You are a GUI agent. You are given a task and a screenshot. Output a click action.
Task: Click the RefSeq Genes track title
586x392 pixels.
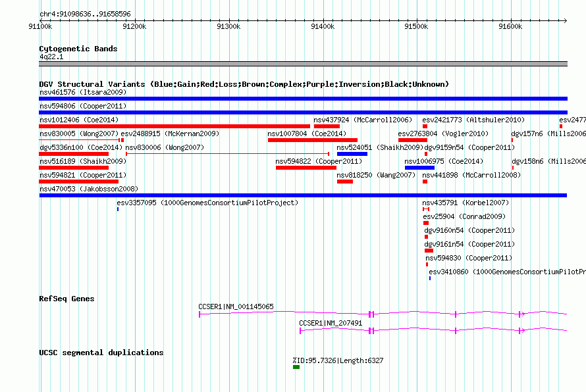tap(67, 299)
